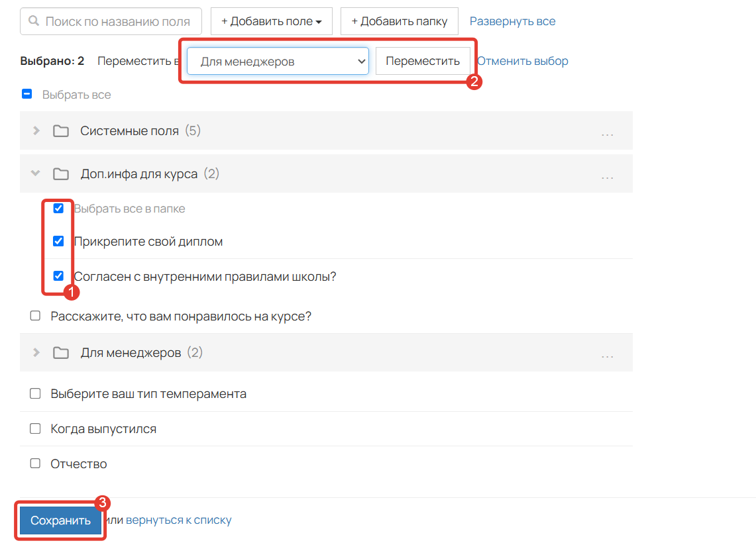Image resolution: width=756 pixels, height=543 pixels.
Task: Click the Системные поля (5) folder name
Action: (140, 131)
